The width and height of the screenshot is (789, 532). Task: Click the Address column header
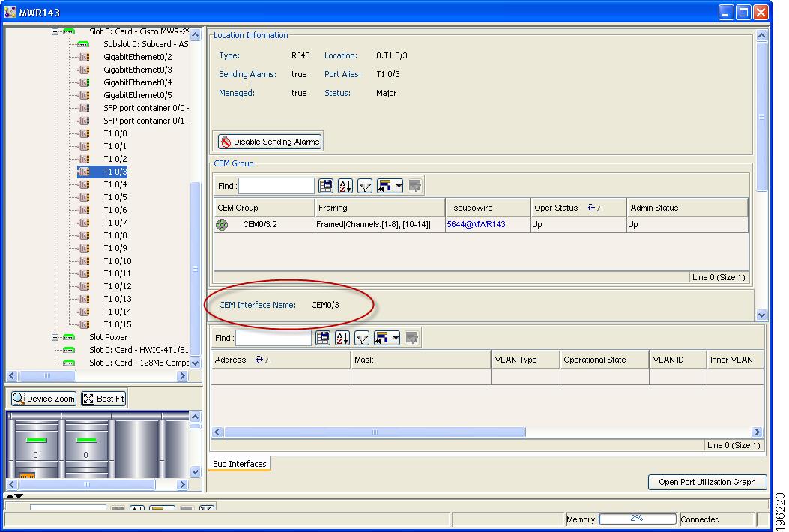281,360
